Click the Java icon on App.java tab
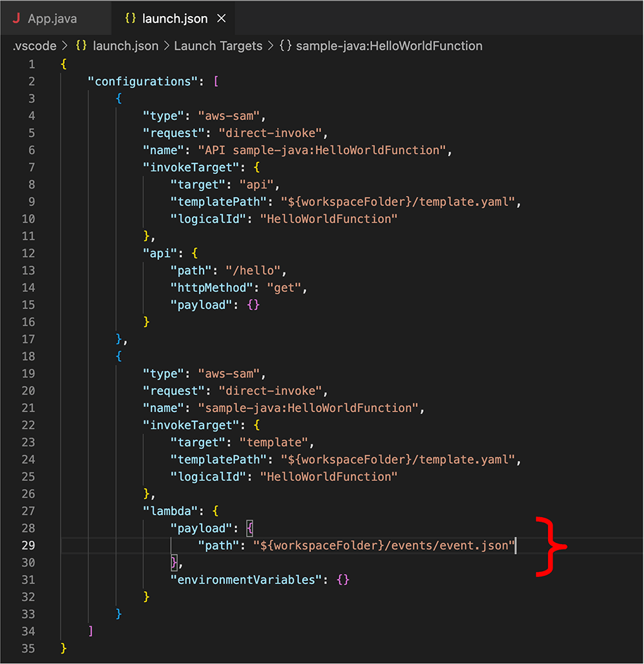This screenshot has height=664, width=644. pos(17,19)
